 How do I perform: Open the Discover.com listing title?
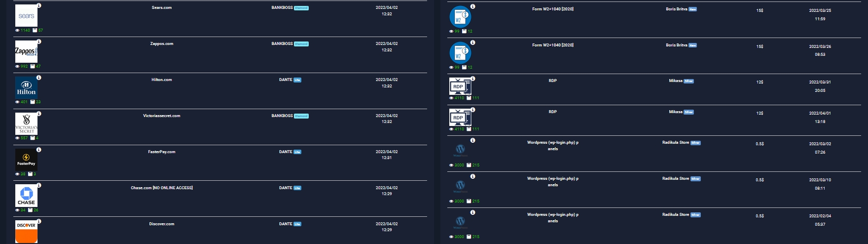pyautogui.click(x=162, y=224)
